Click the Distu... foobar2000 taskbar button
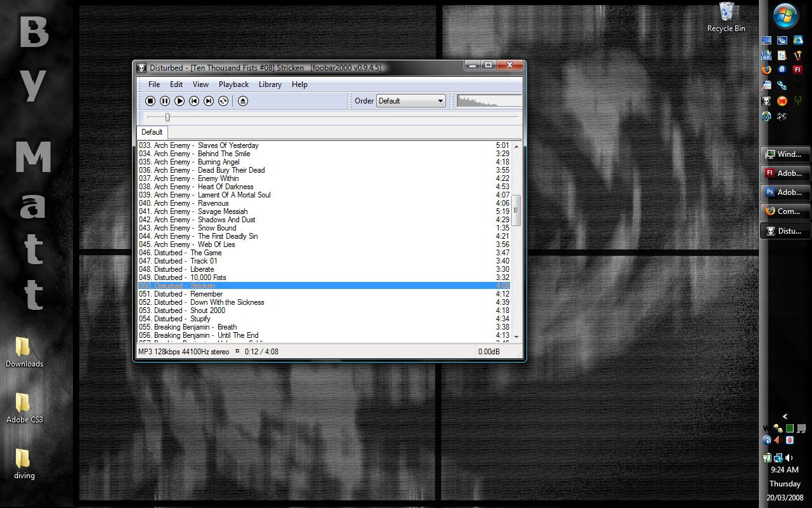The width and height of the screenshot is (812, 508). [785, 231]
